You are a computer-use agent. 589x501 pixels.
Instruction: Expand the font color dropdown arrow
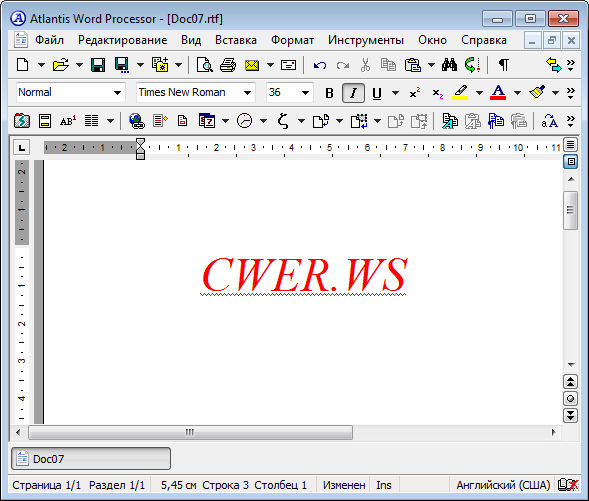(x=517, y=93)
